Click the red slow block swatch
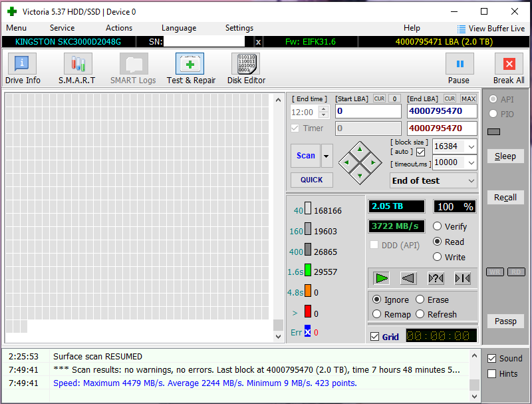Viewport: 532px width, 404px height. point(308,311)
